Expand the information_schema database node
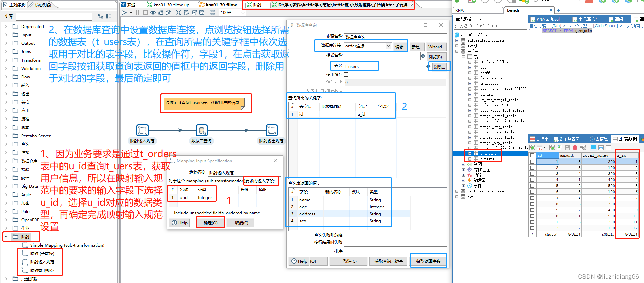The width and height of the screenshot is (644, 283). click(457, 40)
